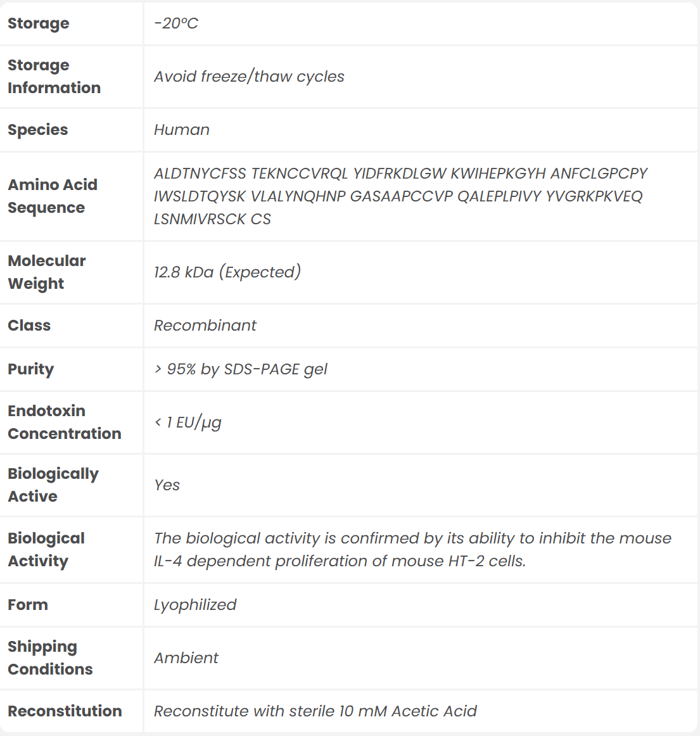Select the -20°C storage value
Screen dimensions: 700x736
(x=176, y=23)
